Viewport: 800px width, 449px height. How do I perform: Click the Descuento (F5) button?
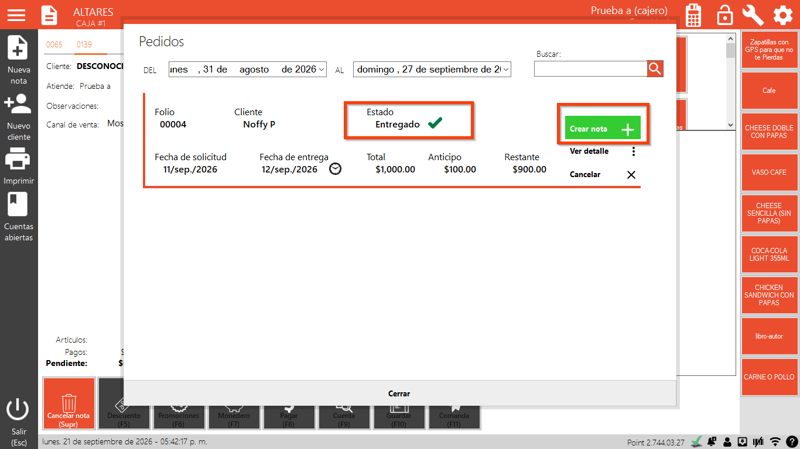click(x=123, y=417)
